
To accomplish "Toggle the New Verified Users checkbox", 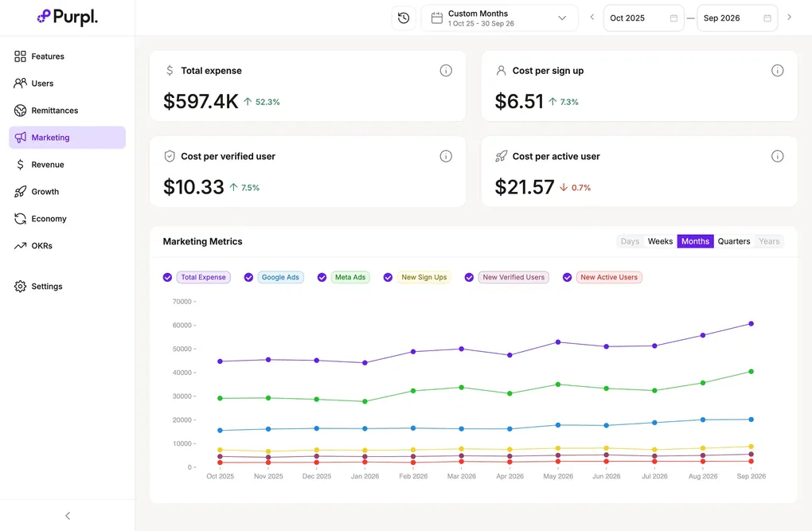I will (x=469, y=277).
